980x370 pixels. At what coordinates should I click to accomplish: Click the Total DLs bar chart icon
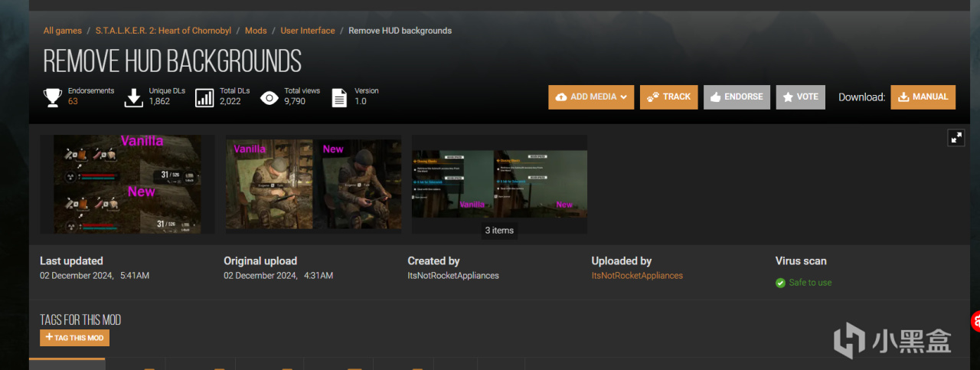click(x=204, y=97)
